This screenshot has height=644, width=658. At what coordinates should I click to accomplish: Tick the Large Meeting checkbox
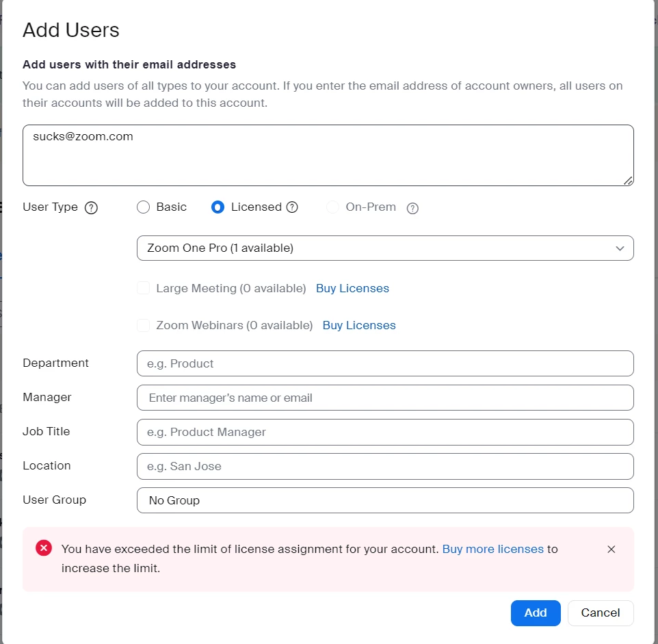click(143, 288)
